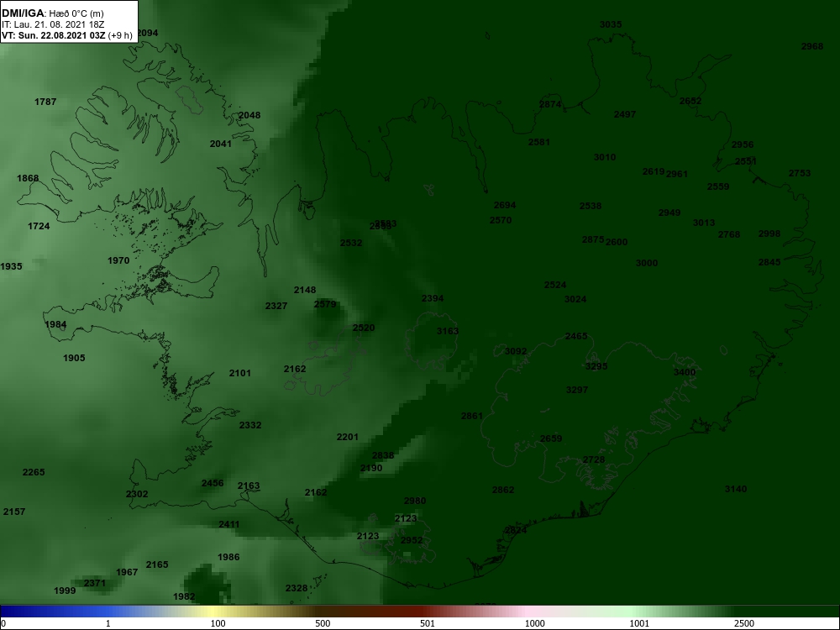Screen dimensions: 840x630
Task: Click the map value 2968
Action: point(812,46)
